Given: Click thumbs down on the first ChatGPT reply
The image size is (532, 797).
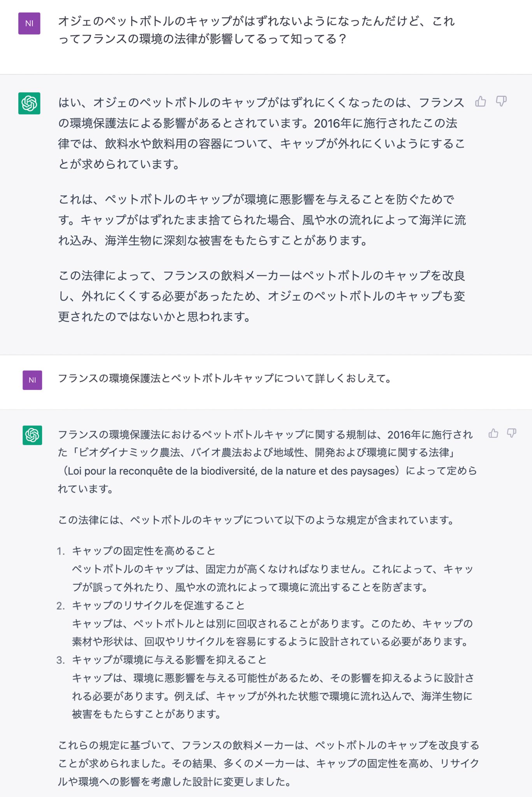Looking at the screenshot, I should [501, 102].
